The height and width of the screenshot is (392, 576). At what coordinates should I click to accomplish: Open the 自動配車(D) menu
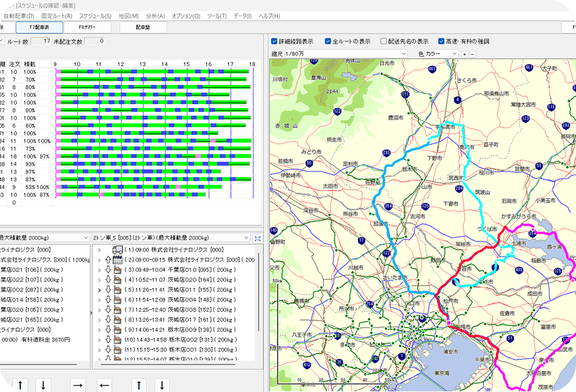19,15
